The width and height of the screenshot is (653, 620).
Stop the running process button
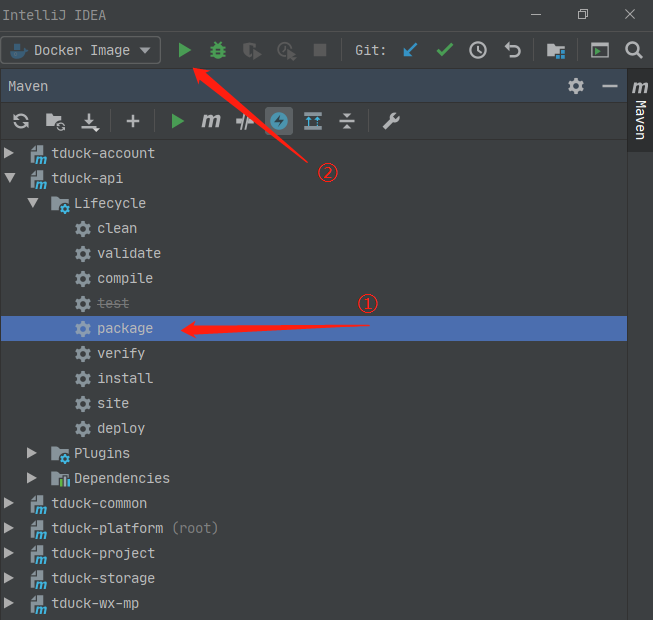(320, 50)
